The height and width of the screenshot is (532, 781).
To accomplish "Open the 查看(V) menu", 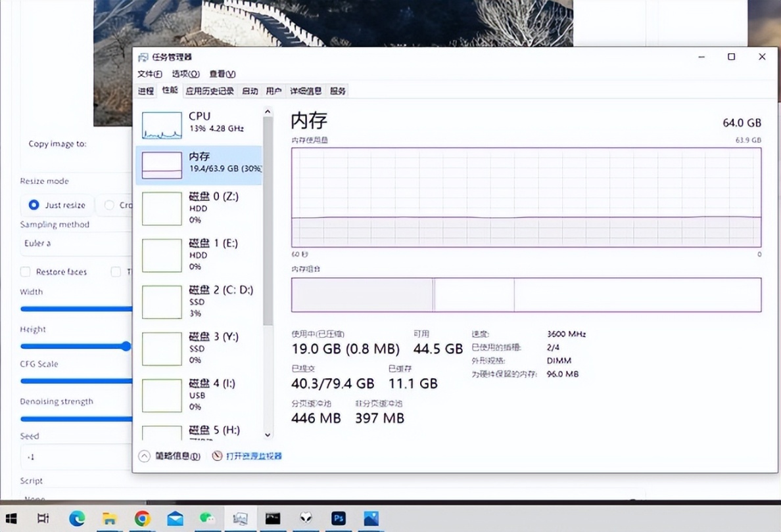I will 222,74.
